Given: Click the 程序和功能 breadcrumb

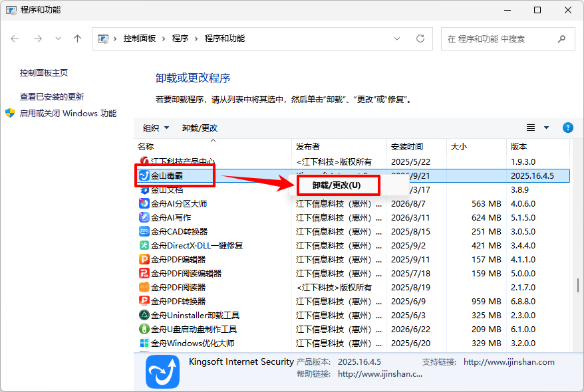Looking at the screenshot, I should coord(225,39).
